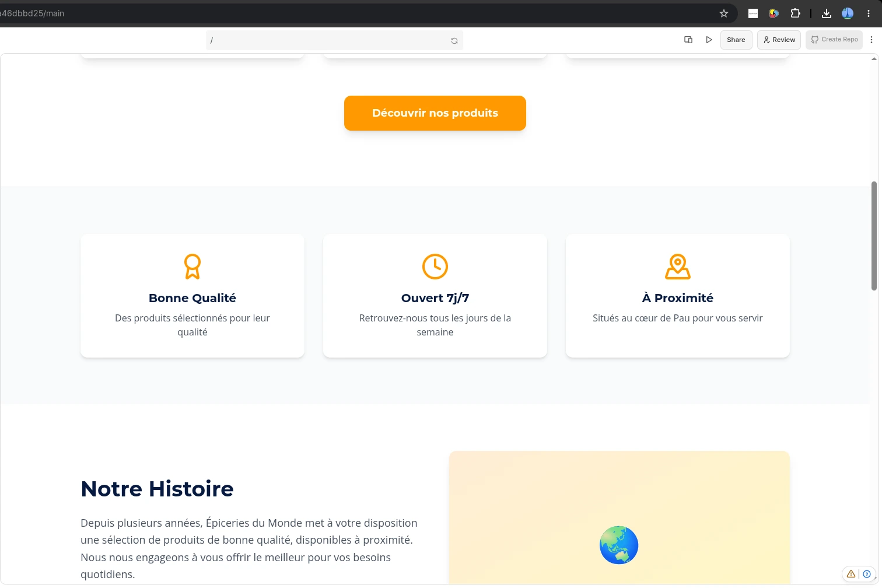Image resolution: width=882 pixels, height=588 pixels.
Task: Click the Ouvert 7j/7 heading
Action: [435, 298]
